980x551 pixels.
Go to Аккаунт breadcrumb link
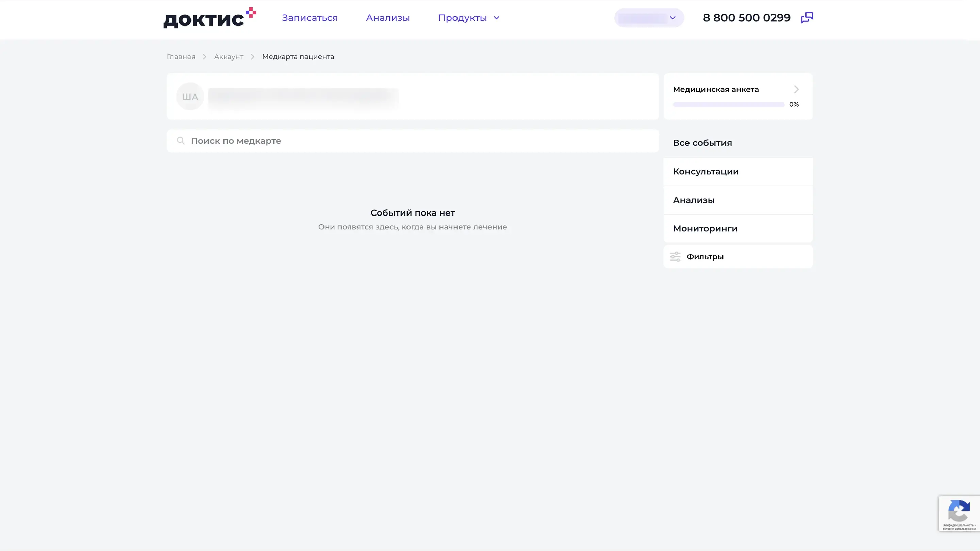click(x=228, y=57)
